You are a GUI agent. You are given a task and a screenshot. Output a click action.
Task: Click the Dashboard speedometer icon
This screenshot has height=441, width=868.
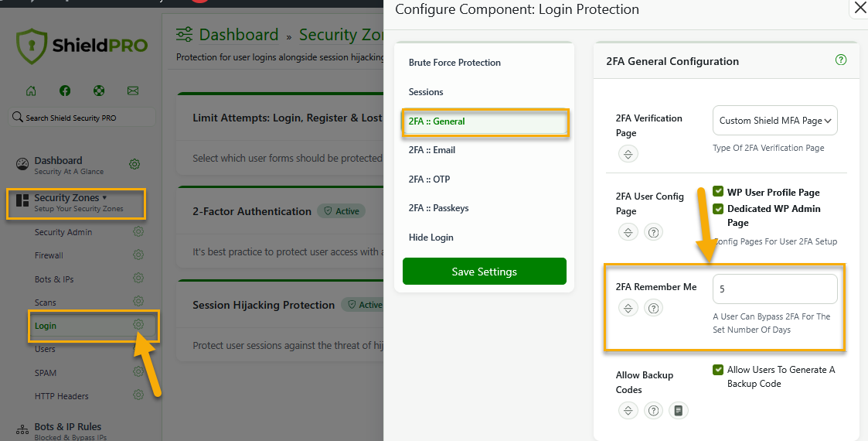point(22,165)
